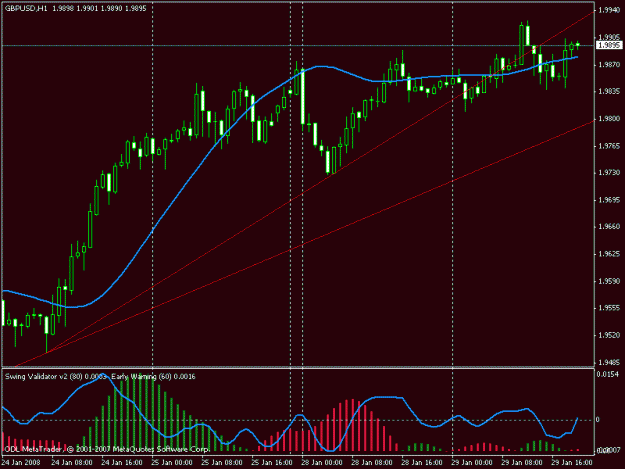Select the 24 Jan 08:00 time label
Viewport: 625px width, 469px height.
pos(72,463)
